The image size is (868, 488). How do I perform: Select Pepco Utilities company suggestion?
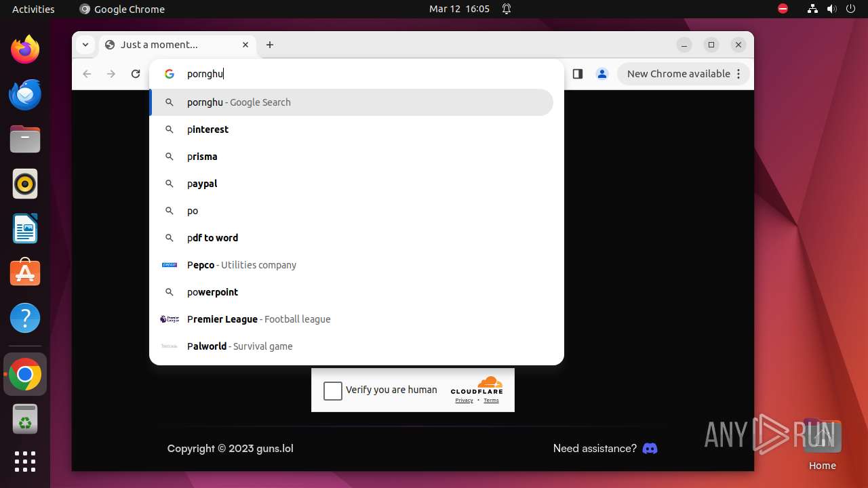pos(351,265)
